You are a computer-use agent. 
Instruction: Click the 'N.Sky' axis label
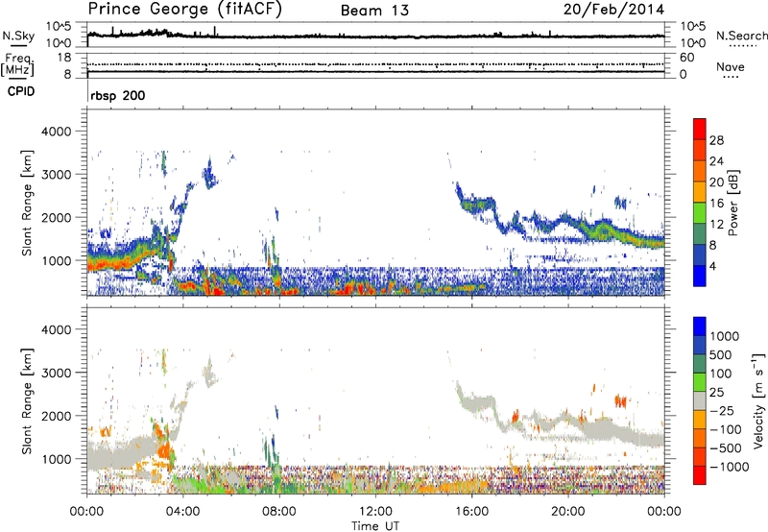tap(18, 36)
